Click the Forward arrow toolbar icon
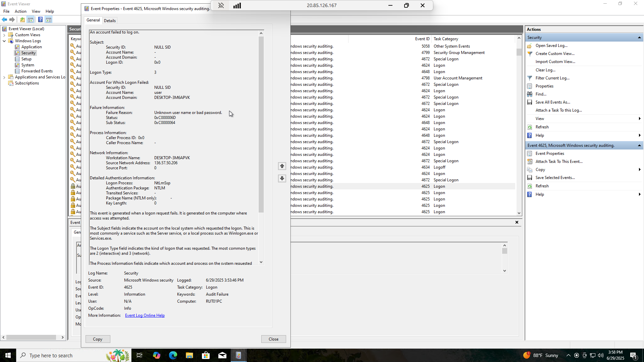 point(12,19)
